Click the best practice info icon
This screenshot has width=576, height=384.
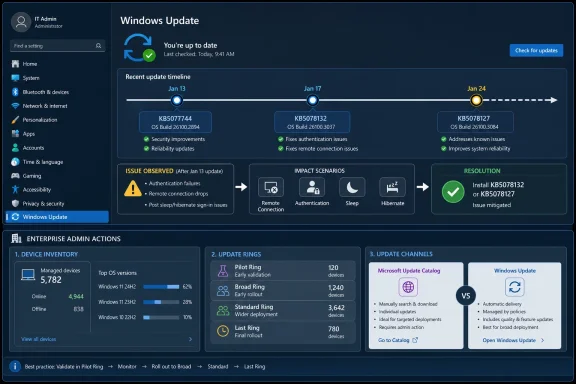[15, 366]
